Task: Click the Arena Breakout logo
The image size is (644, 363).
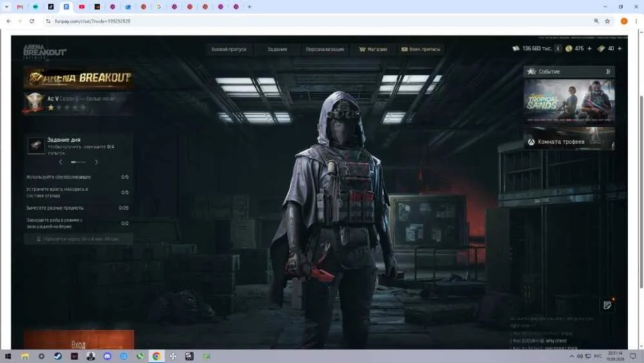Action: point(44,52)
